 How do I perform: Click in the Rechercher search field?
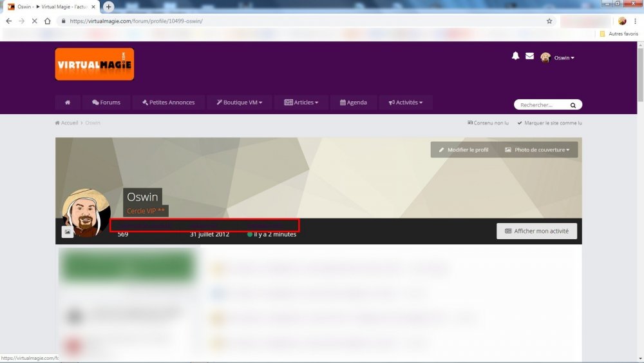(540, 105)
